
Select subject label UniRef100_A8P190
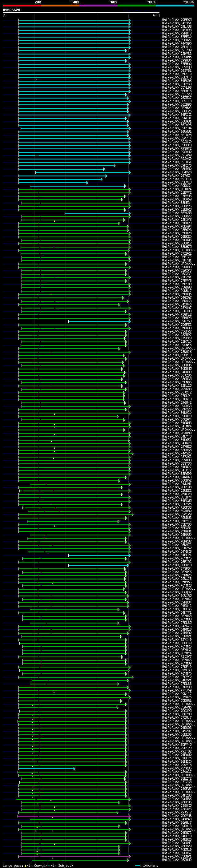click(x=177, y=487)
